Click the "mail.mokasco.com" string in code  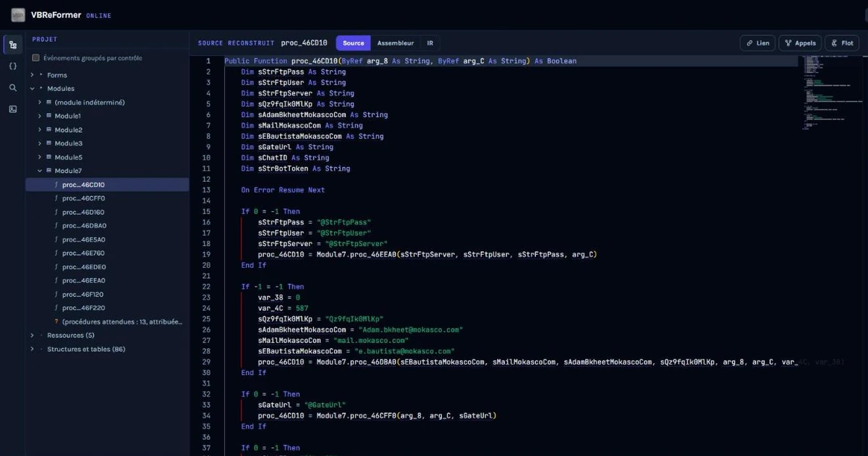(x=371, y=340)
